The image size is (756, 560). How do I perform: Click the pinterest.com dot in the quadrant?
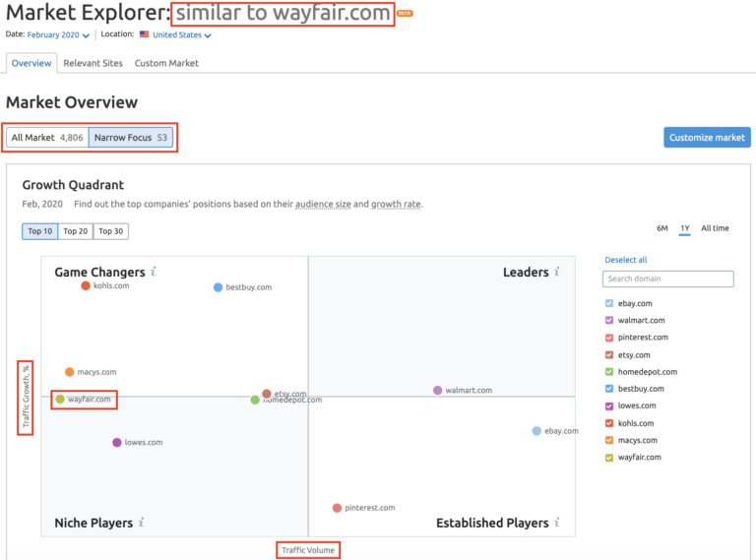[337, 508]
